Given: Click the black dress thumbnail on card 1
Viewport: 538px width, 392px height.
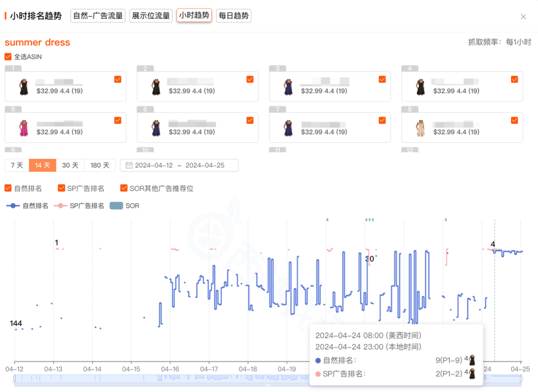Looking at the screenshot, I should (x=22, y=86).
